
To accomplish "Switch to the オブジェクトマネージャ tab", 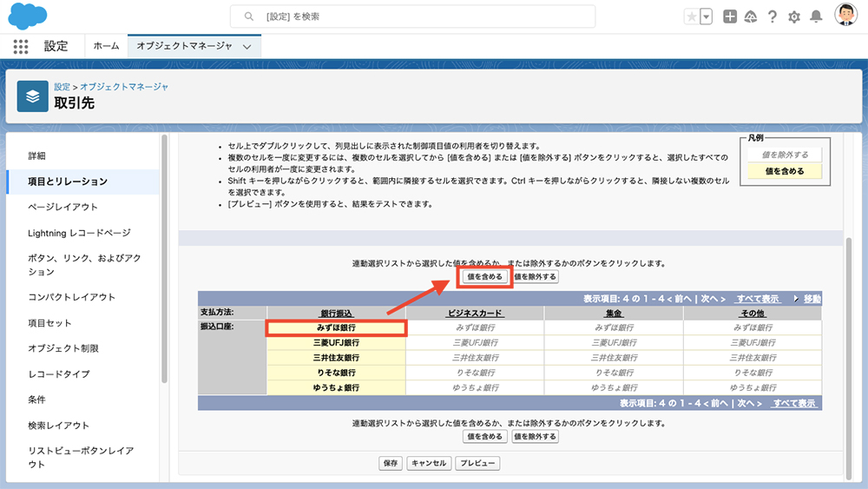I will point(184,46).
